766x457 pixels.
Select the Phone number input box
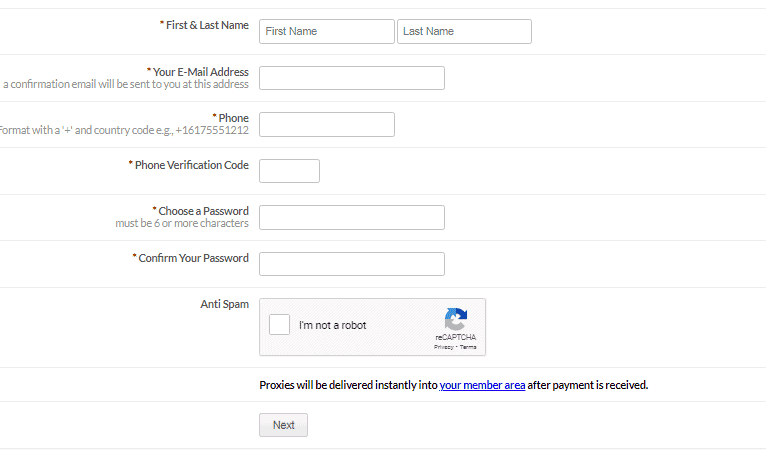(327, 125)
